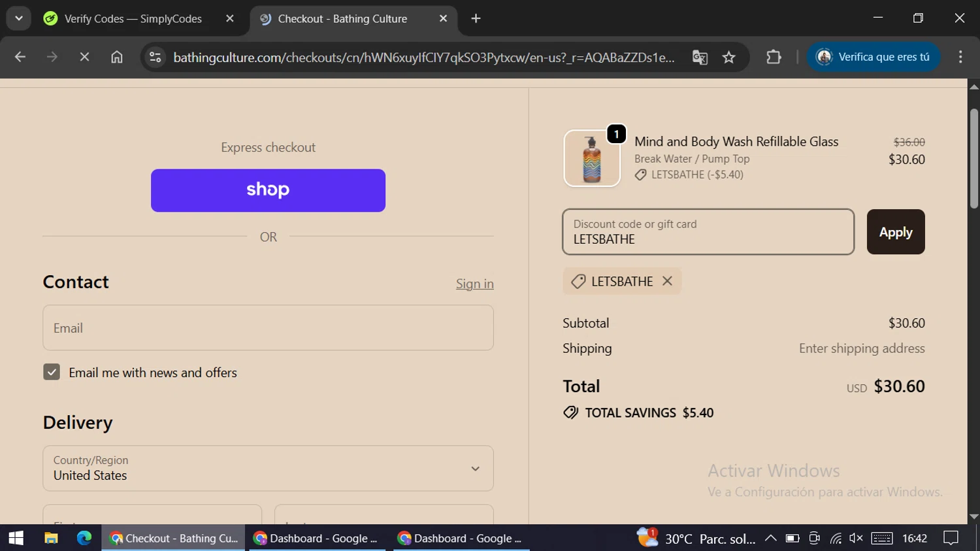Select the Checkout - Bathing Culture tab
The width and height of the screenshot is (980, 551).
342,19
